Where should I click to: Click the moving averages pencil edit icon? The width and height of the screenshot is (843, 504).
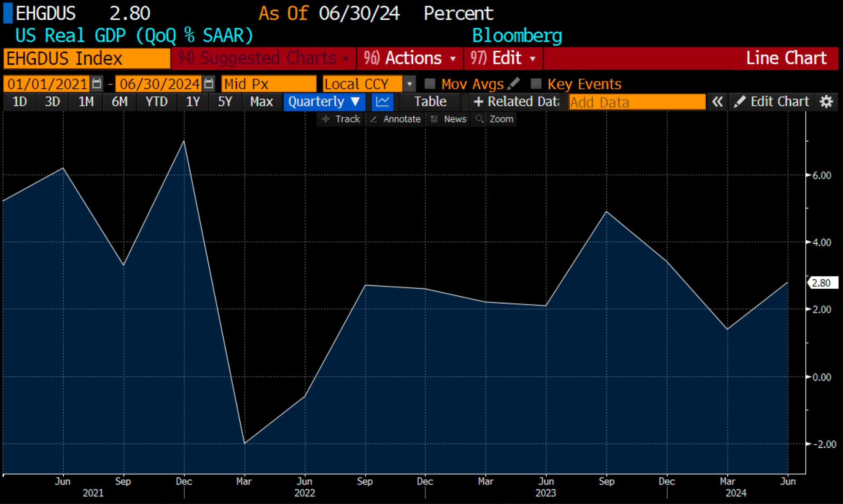coord(514,83)
